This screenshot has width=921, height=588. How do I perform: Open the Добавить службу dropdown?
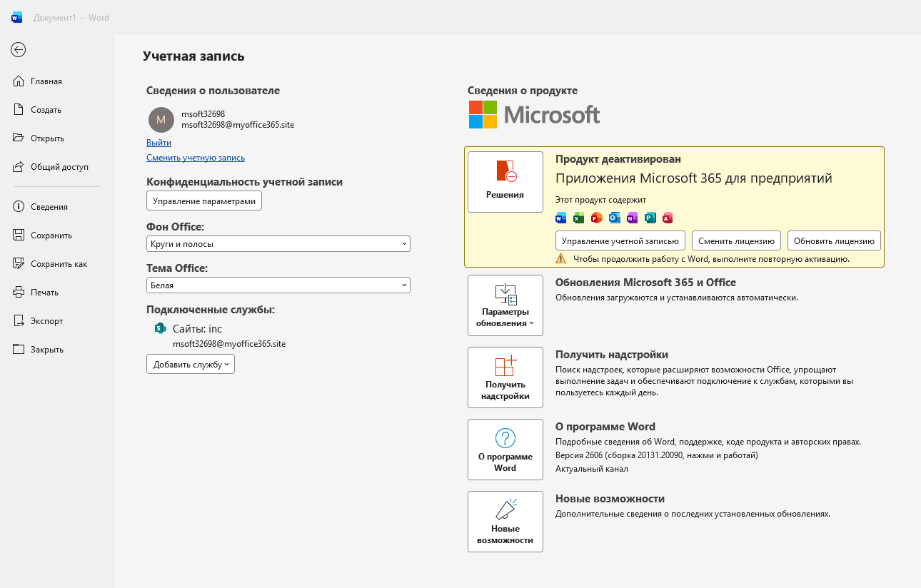191,364
